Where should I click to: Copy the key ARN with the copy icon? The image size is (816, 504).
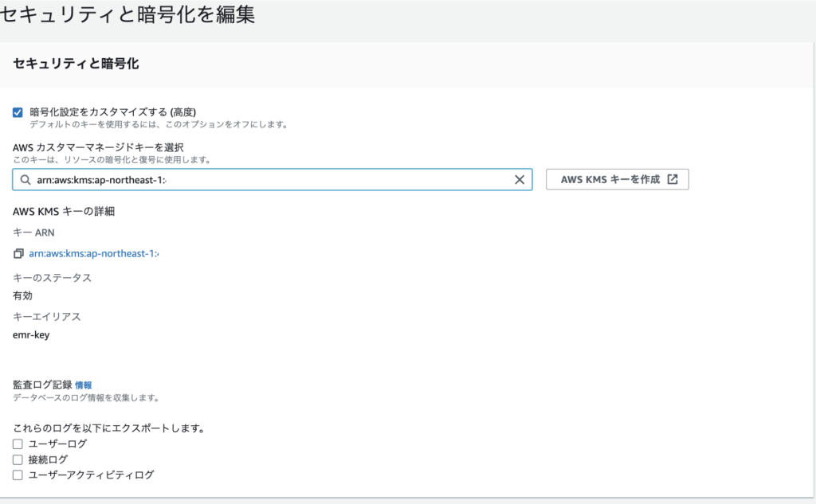tap(18, 254)
